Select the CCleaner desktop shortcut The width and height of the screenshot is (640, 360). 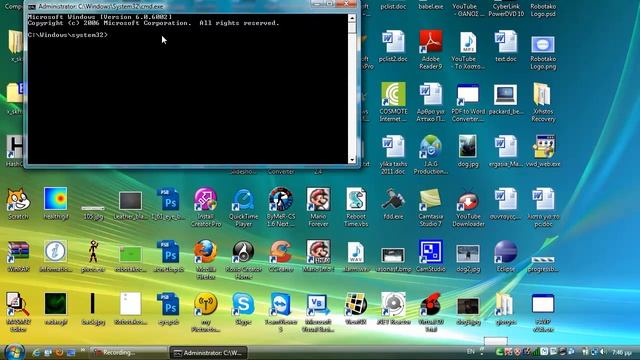281,256
